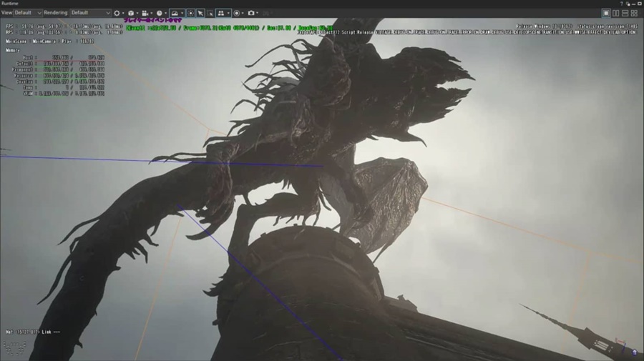The width and height of the screenshot is (644, 361).
Task: Click the circular record target icon
Action: [x=237, y=13]
